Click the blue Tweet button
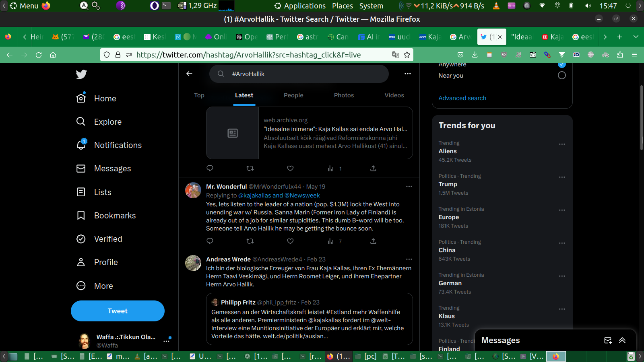The image size is (644, 362). point(118,311)
